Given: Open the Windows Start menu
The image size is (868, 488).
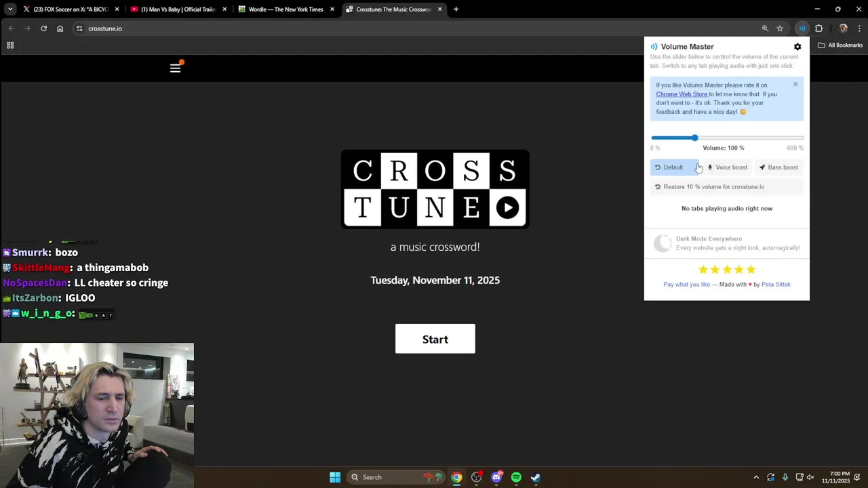Looking at the screenshot, I should coord(335,477).
